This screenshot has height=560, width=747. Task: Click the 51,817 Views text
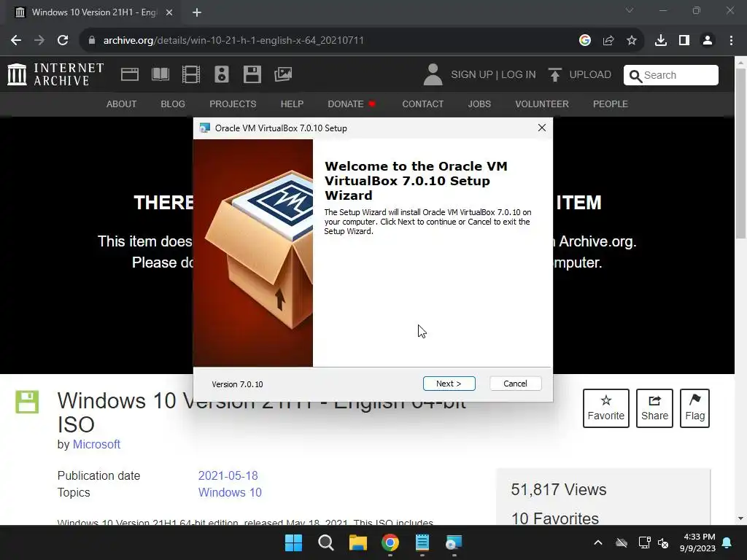click(558, 489)
